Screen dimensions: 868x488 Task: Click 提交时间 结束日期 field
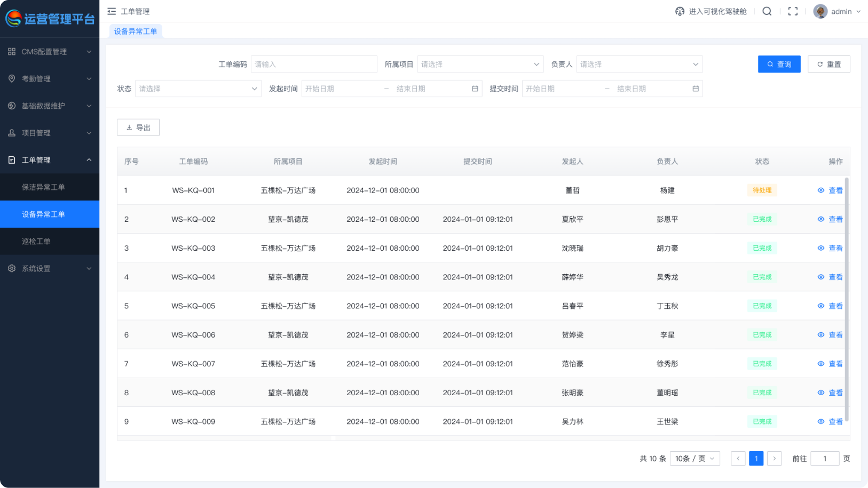click(651, 89)
